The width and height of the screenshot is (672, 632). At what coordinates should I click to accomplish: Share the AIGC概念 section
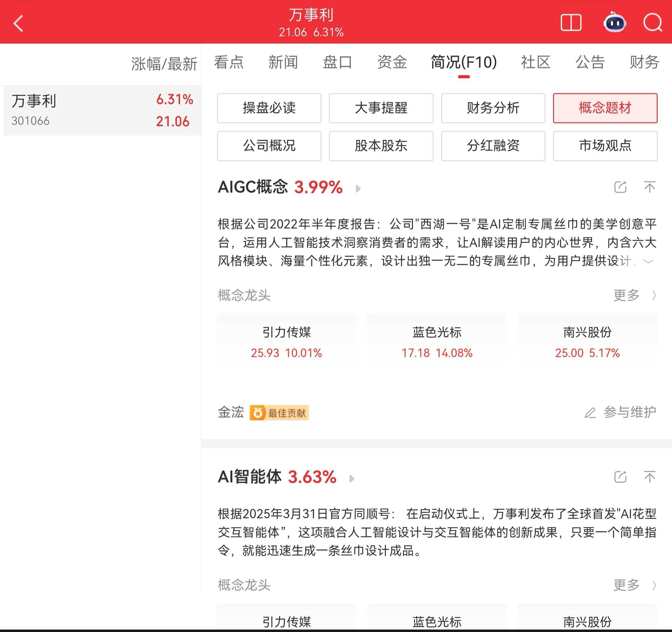[x=620, y=187]
